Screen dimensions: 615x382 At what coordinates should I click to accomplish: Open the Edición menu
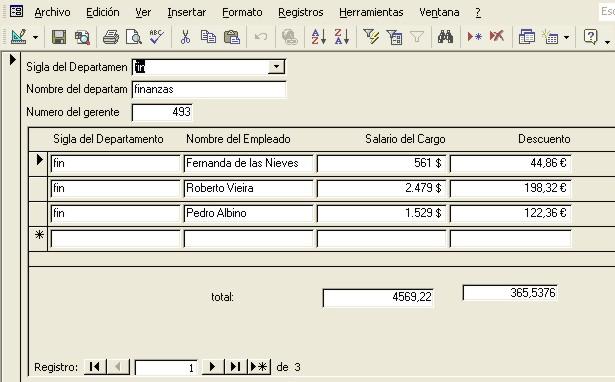click(x=103, y=12)
